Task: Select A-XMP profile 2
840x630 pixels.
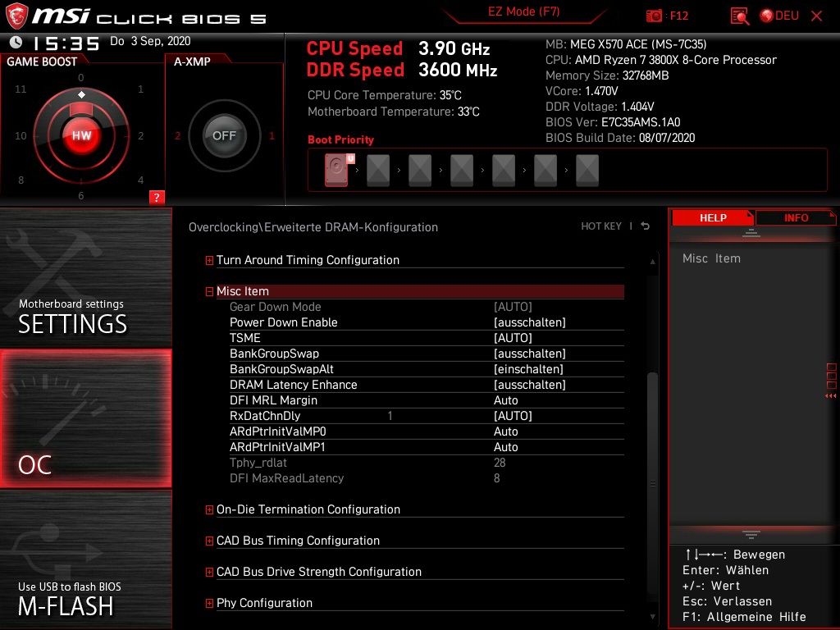Action: pos(177,135)
